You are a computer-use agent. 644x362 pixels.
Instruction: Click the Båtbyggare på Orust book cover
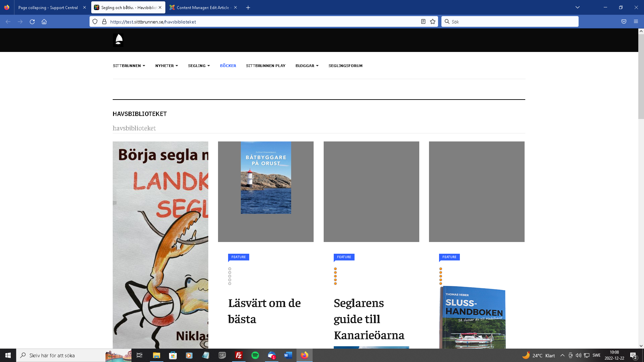coord(266,178)
